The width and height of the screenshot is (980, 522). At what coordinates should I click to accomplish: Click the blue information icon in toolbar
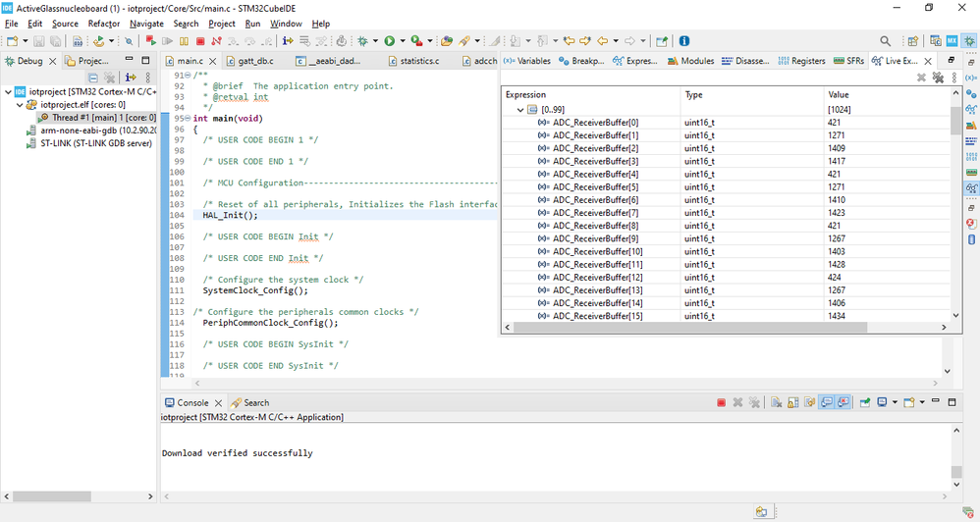click(x=684, y=41)
